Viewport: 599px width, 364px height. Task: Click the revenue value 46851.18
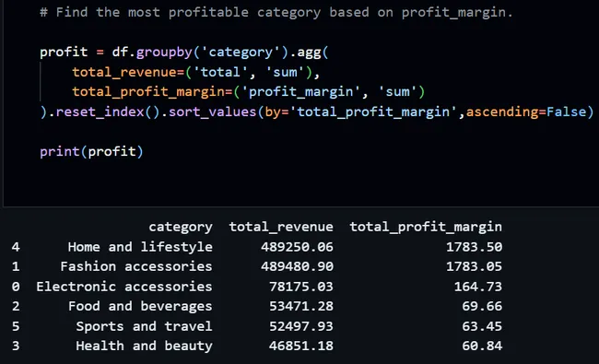click(x=301, y=346)
